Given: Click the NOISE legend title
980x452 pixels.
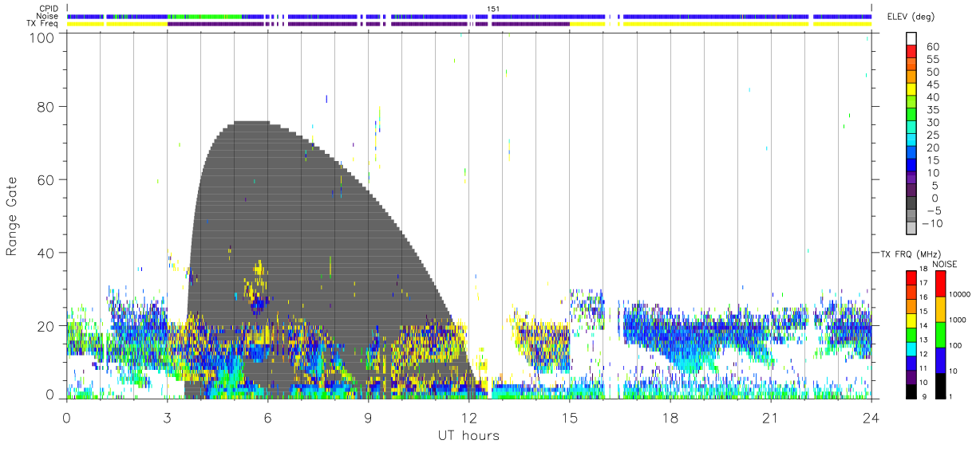Looking at the screenshot, I should pyautogui.click(x=946, y=264).
